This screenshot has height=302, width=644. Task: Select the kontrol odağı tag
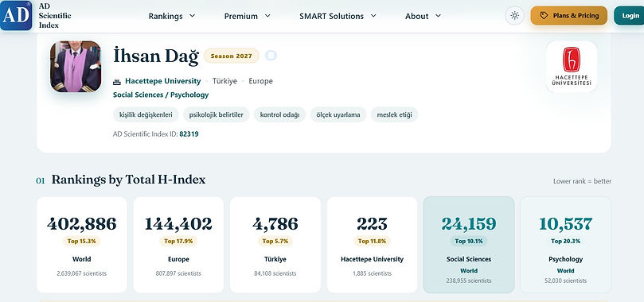279,114
